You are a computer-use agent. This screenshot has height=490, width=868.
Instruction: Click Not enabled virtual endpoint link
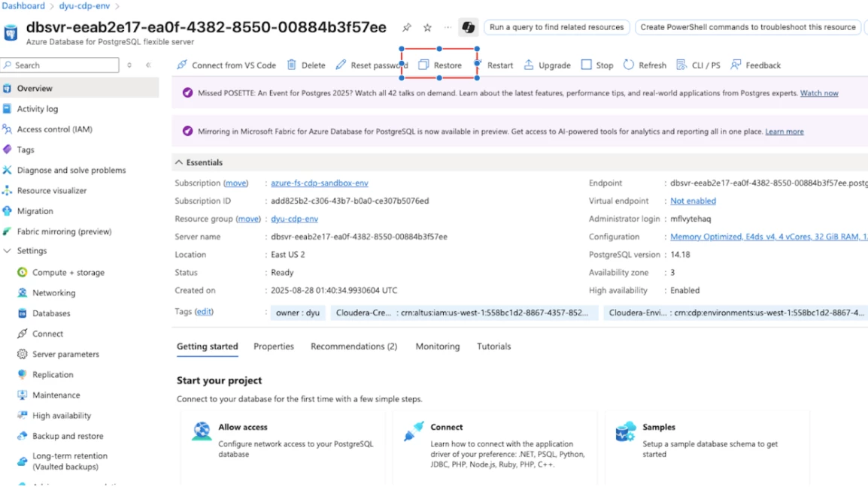coord(693,201)
